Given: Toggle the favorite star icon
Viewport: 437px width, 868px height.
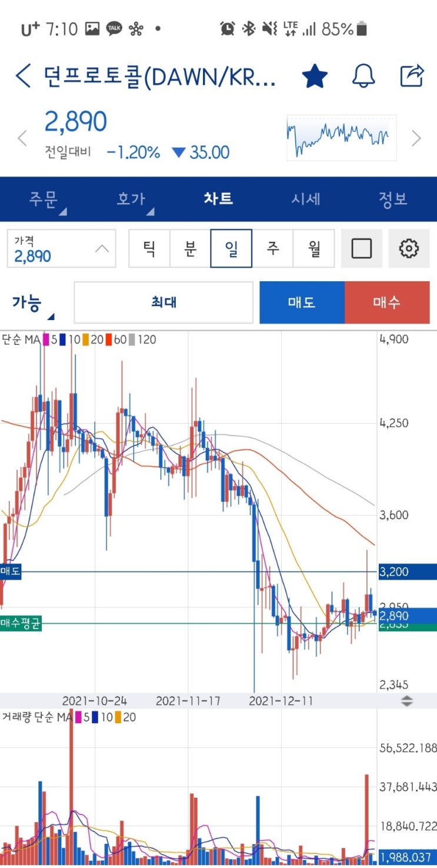Looking at the screenshot, I should pos(315,76).
